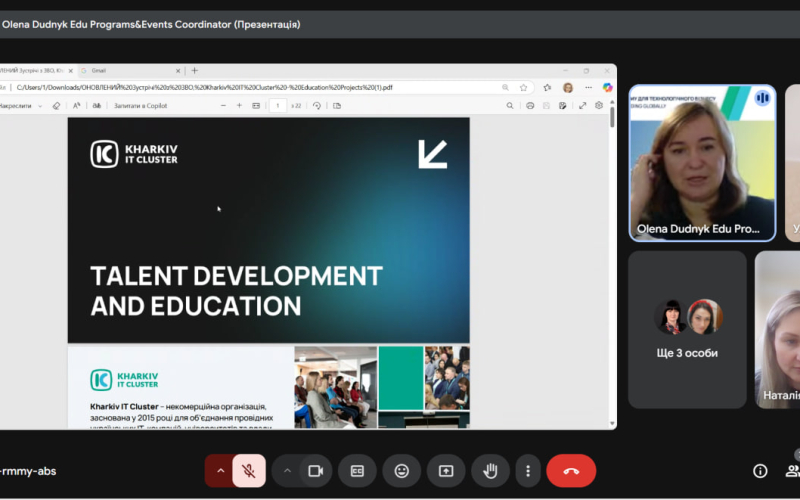Image resolution: width=800 pixels, height=500 pixels.
Task: Click the TALENT DEVELOPMENT AND EDUCATION slide
Action: click(x=268, y=230)
